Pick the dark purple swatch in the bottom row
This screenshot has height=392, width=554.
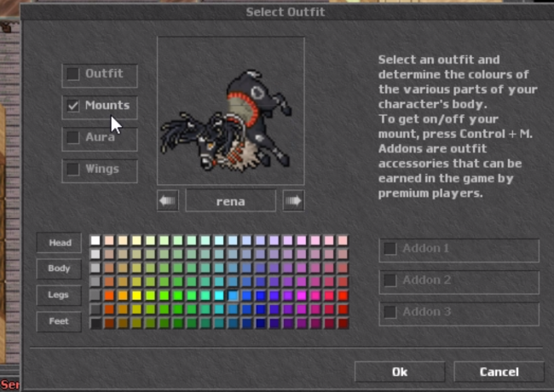287,323
